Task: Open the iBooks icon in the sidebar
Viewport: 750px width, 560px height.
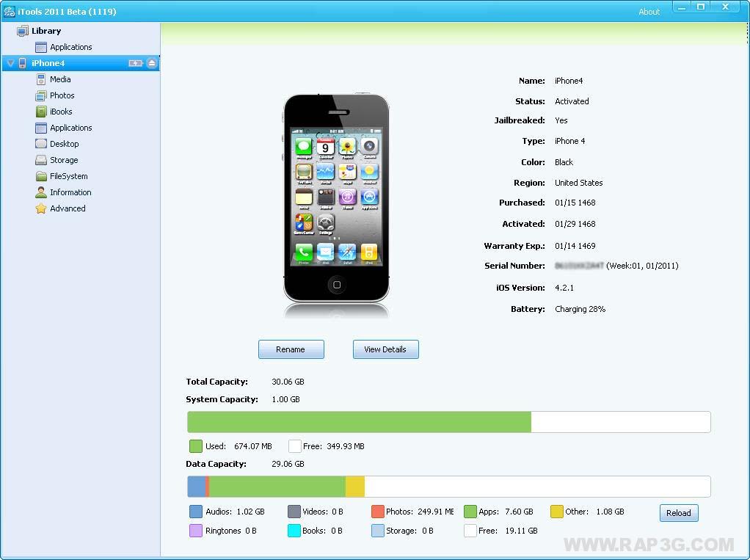Action: (41, 112)
